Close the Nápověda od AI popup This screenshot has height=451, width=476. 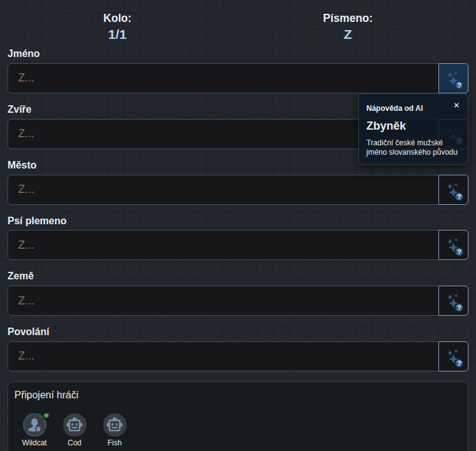(x=456, y=105)
